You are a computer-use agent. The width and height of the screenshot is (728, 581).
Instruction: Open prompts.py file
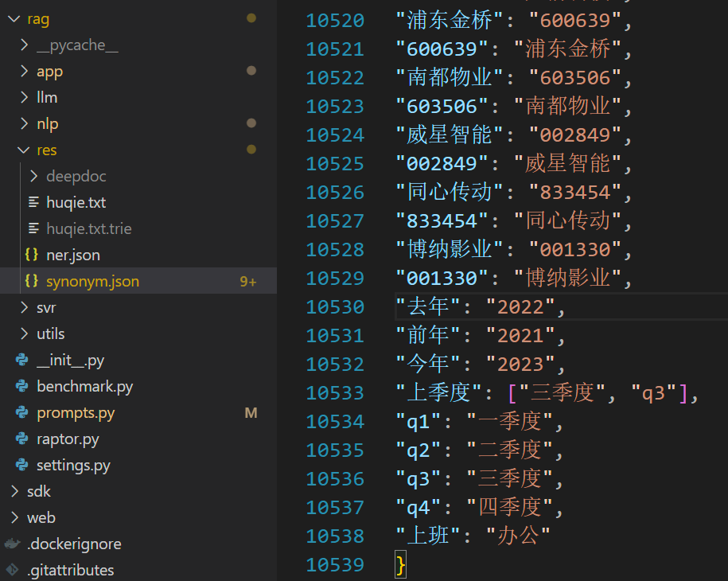[76, 413]
